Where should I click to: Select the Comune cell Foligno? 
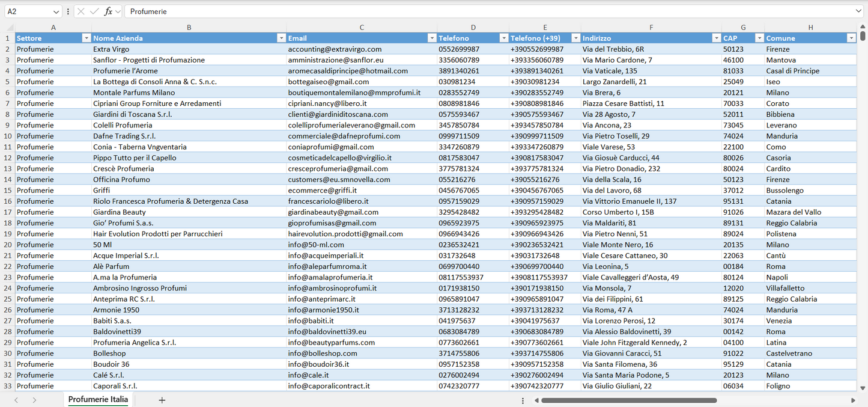coord(810,386)
